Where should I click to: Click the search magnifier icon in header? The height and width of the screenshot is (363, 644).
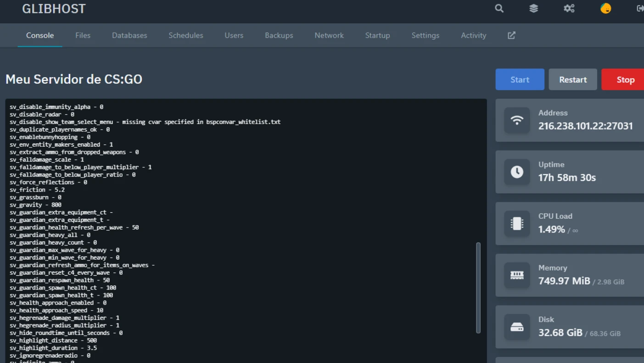[x=499, y=8]
